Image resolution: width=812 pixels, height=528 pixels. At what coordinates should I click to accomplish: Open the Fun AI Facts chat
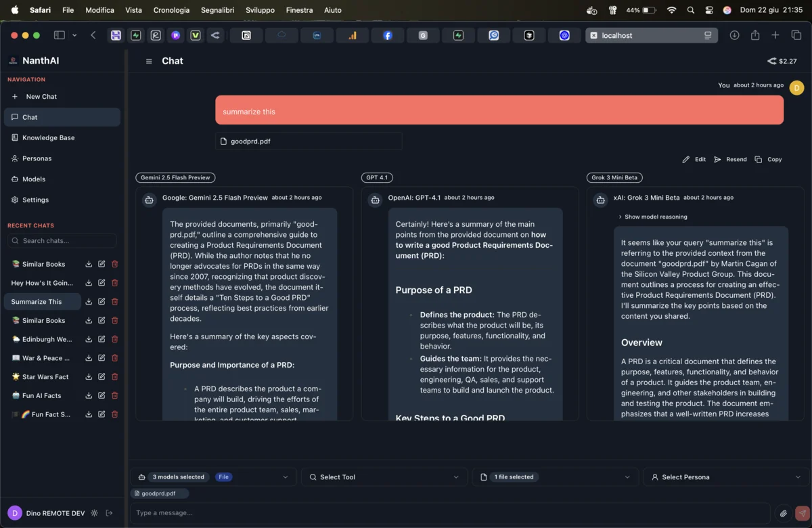42,395
